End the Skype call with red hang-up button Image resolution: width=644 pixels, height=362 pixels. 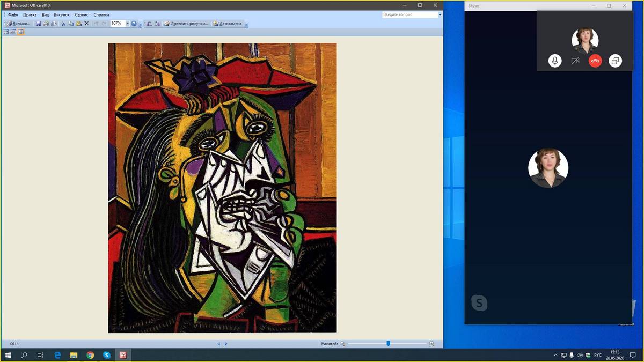click(595, 61)
